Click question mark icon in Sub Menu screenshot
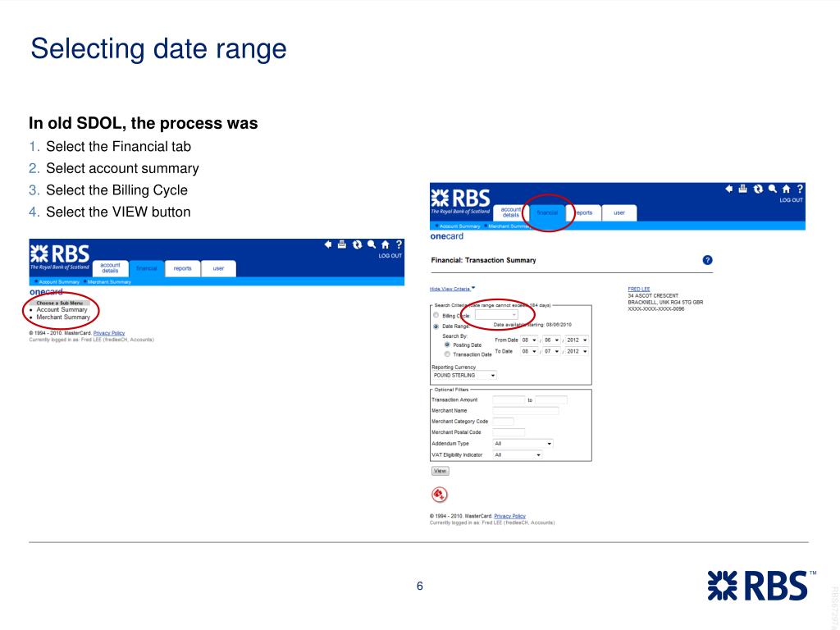840x630 pixels. 399,244
